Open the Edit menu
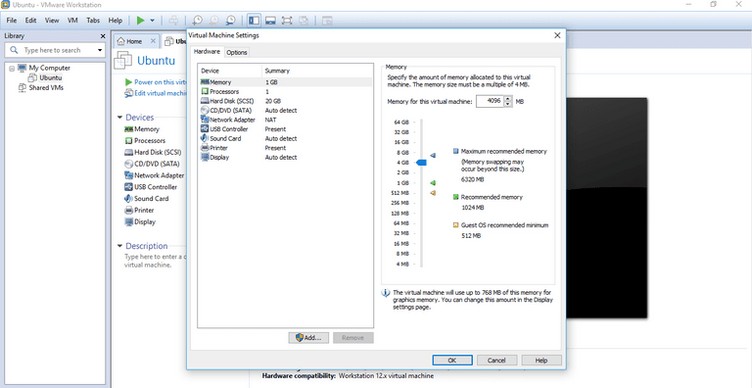This screenshot has height=388, width=752. tap(31, 20)
